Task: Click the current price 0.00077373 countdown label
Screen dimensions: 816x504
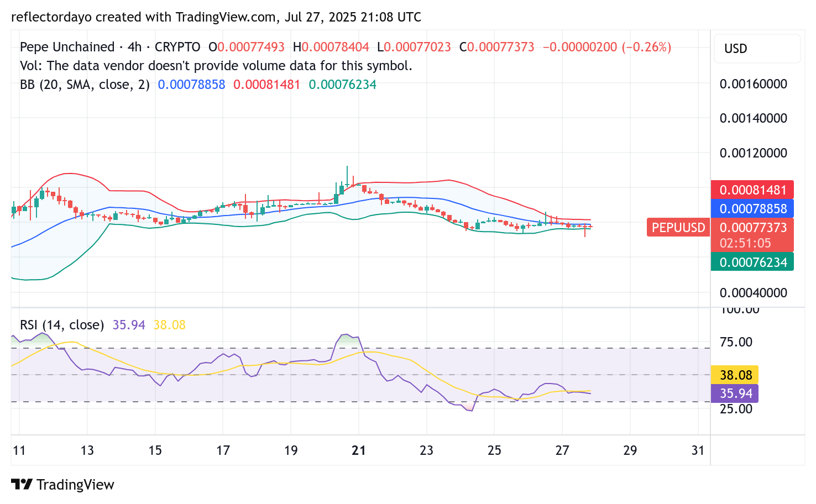Action: [752, 235]
